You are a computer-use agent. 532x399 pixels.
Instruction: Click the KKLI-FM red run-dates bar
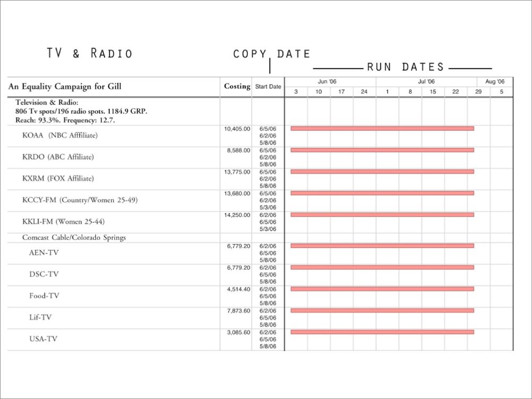pos(383,215)
